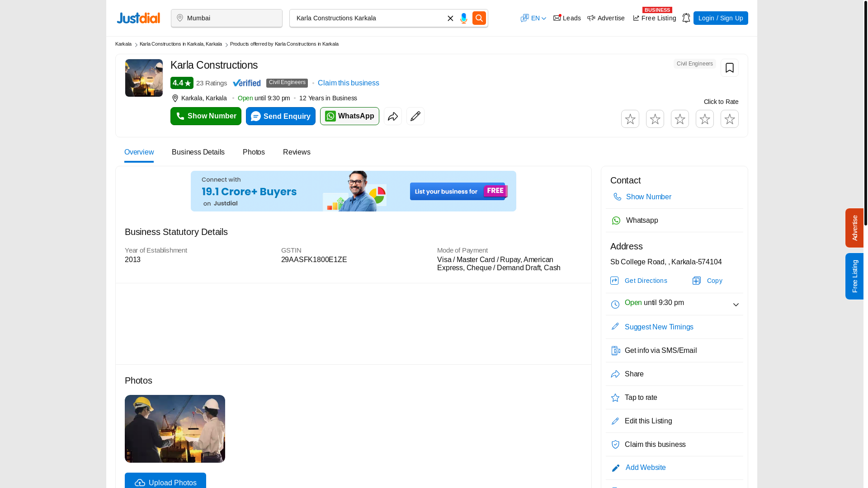Screen dimensions: 868x488
Task: Click Show Number in Contact panel
Action: (649, 197)
